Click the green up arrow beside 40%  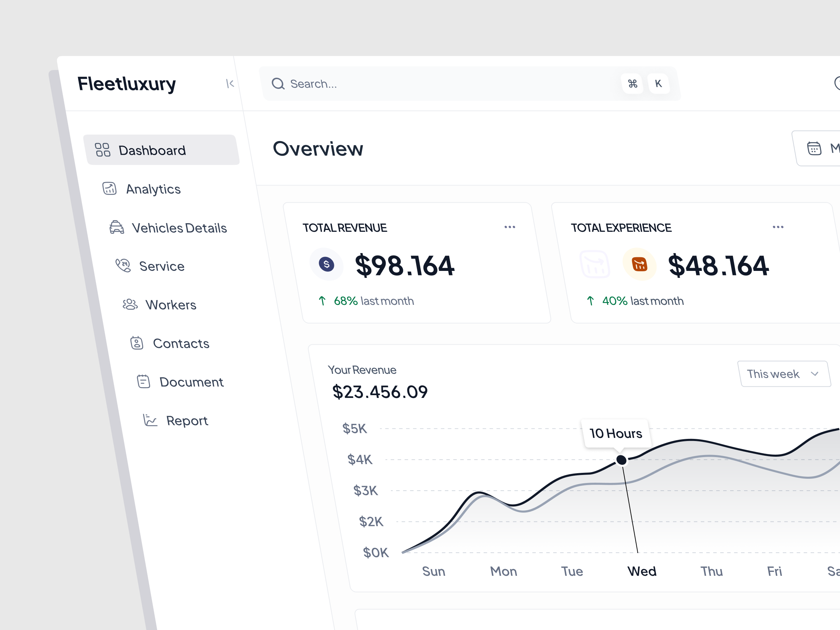click(x=590, y=301)
